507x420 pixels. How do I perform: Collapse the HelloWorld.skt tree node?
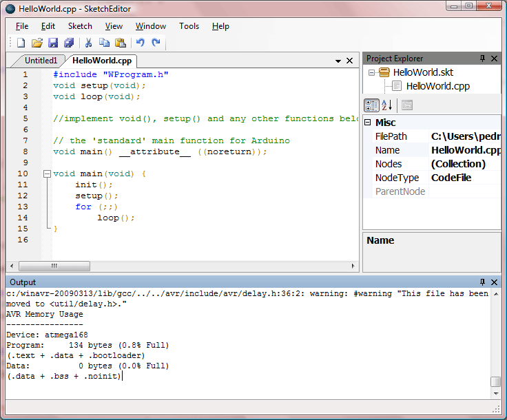pos(371,73)
